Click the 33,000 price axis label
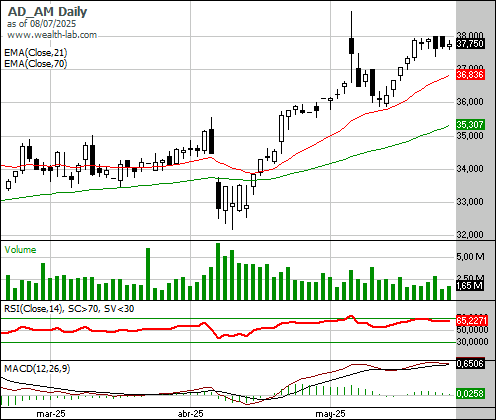 (470, 202)
